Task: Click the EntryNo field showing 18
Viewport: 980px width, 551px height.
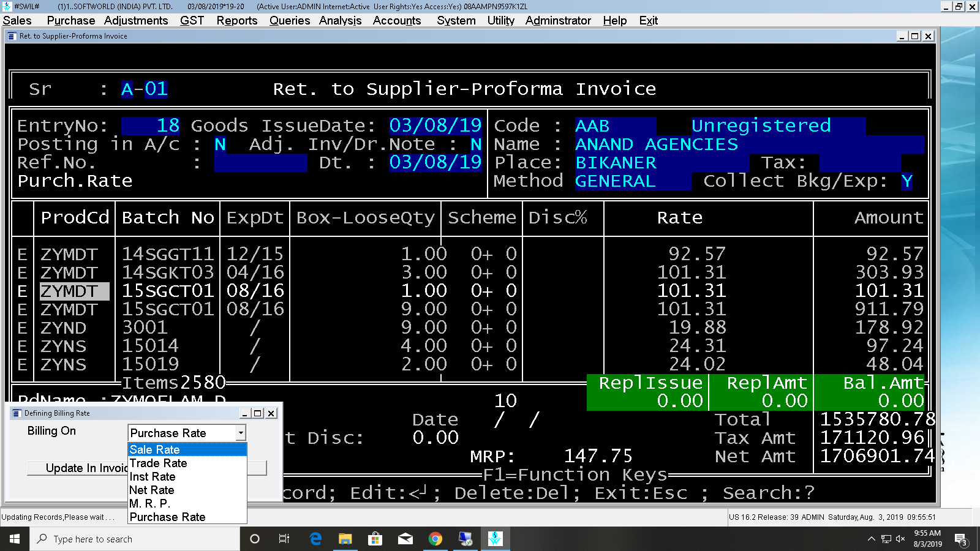Action: pyautogui.click(x=151, y=126)
